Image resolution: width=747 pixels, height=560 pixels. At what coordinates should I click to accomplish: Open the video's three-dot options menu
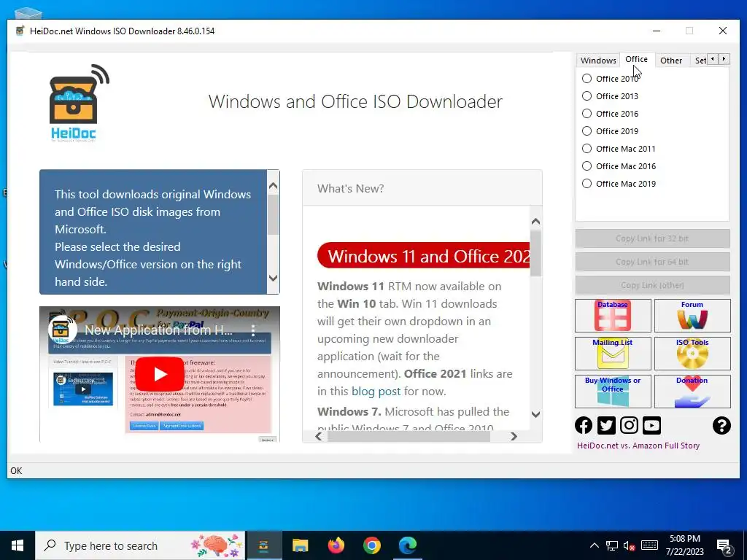[x=253, y=330]
